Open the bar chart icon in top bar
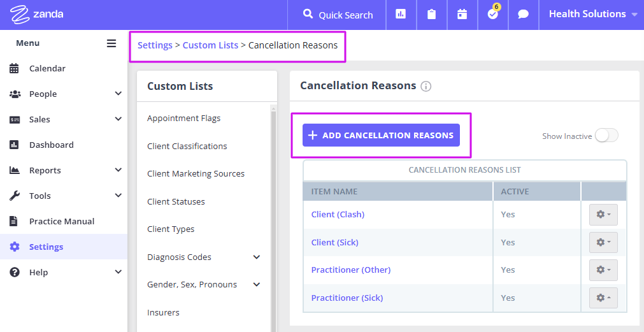Viewport: 644px width, 332px height. click(401, 15)
